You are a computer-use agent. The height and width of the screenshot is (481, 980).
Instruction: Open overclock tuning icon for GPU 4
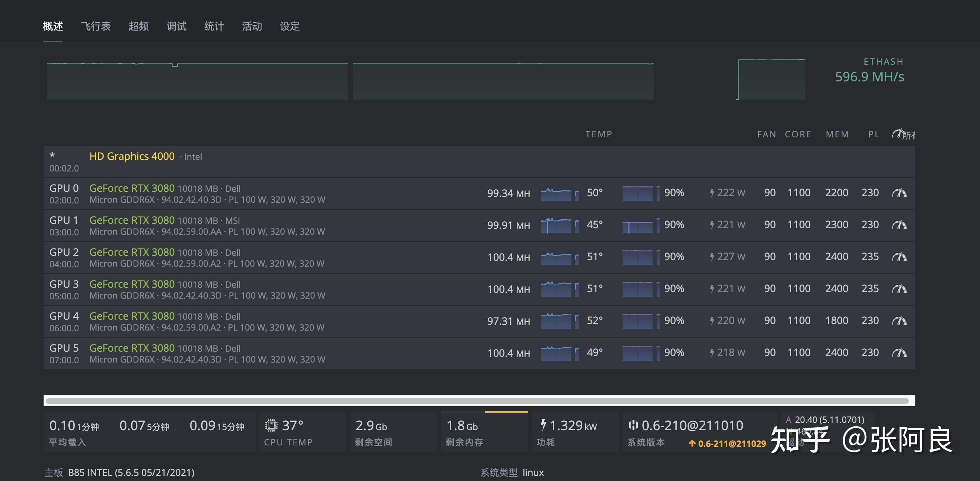click(x=899, y=321)
